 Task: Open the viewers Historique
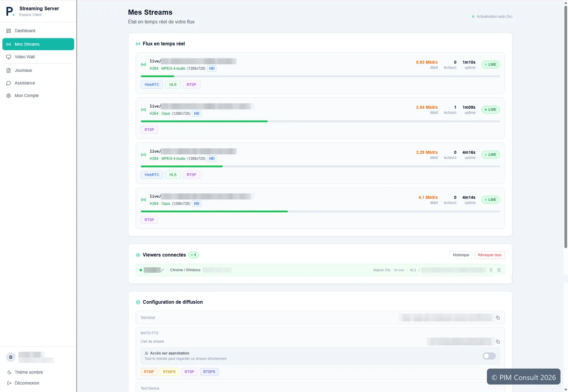(461, 255)
